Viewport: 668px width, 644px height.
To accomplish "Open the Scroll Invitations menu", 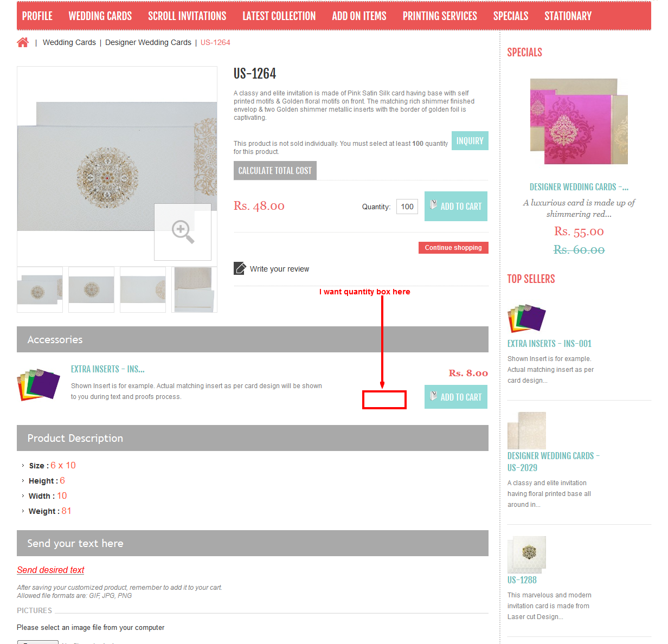I will coord(187,16).
